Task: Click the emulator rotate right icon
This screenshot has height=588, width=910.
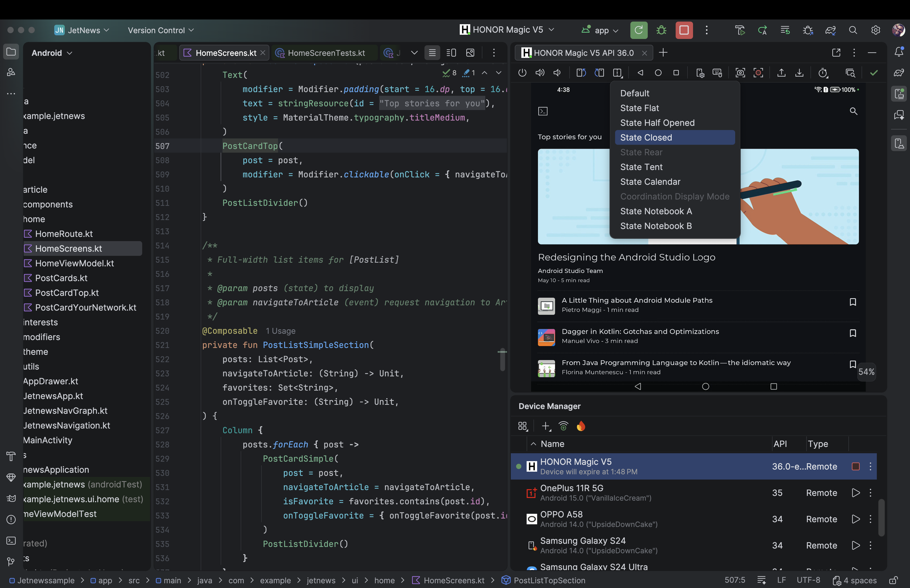Action: 599,73
